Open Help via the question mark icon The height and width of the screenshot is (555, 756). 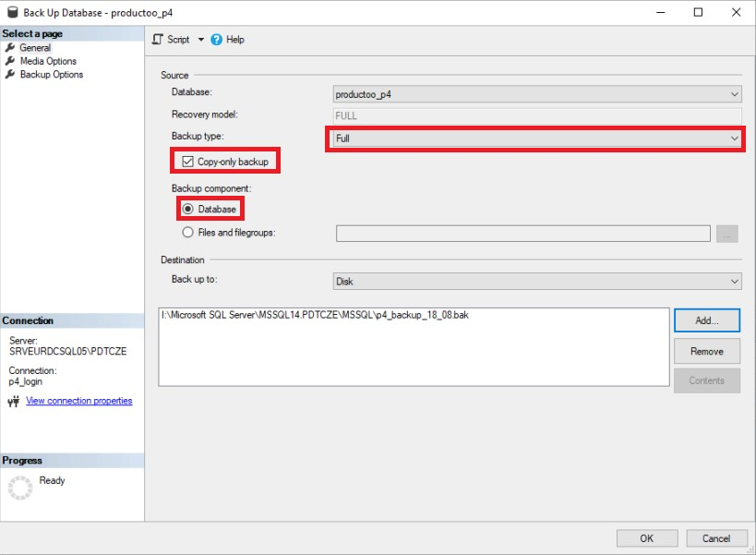click(x=217, y=40)
